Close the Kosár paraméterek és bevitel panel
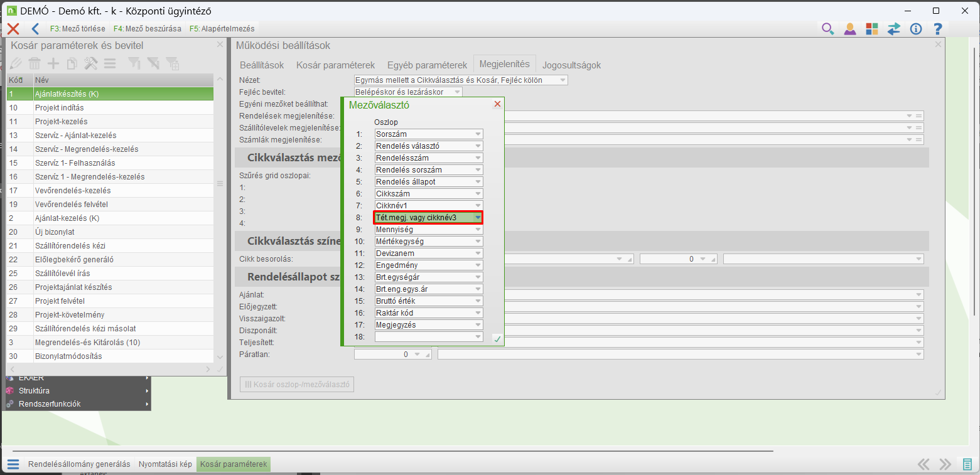This screenshot has height=475, width=980. tap(220, 45)
